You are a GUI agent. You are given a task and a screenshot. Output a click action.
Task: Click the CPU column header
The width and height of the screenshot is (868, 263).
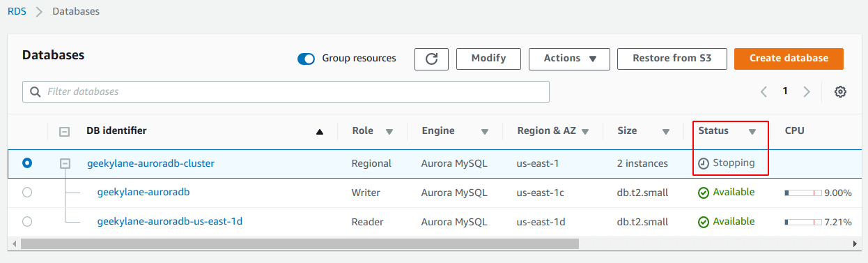[x=795, y=130]
